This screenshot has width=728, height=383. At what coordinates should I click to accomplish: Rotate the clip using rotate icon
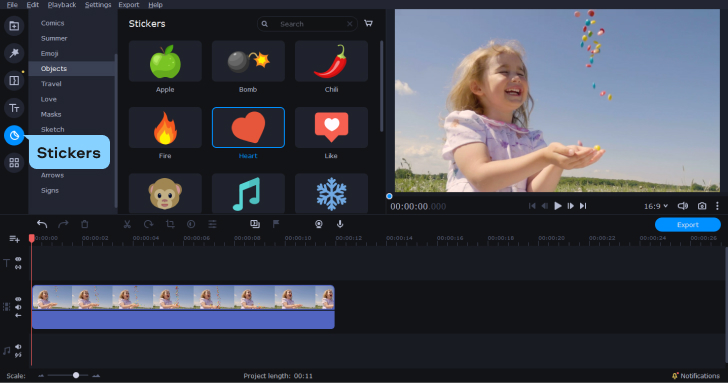point(149,224)
